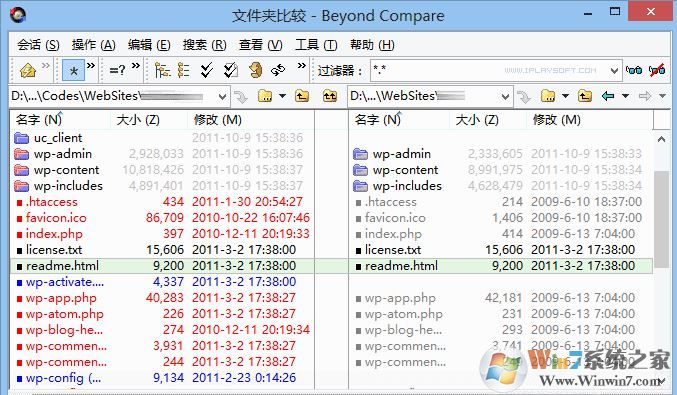Select wp-activate file in left pane

(65, 281)
